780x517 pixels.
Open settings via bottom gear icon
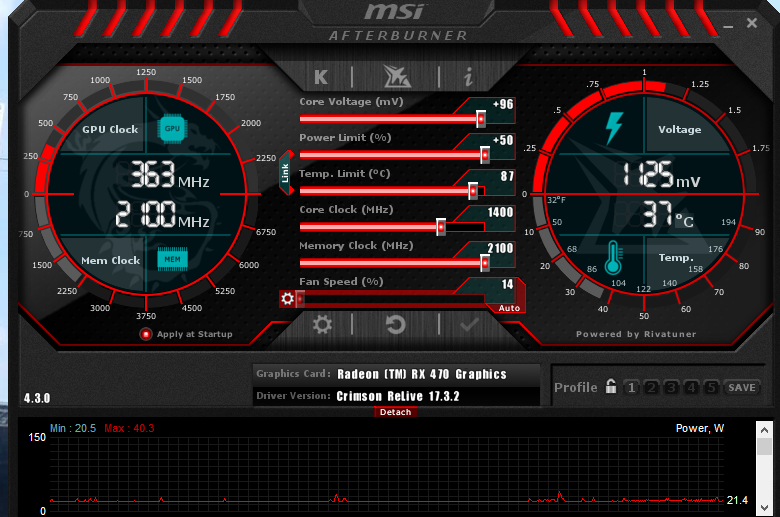322,325
